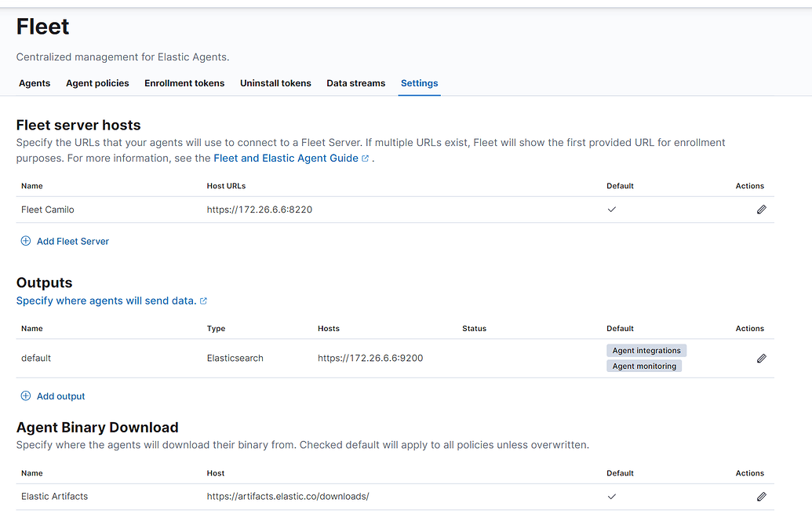The image size is (812, 514).
Task: Edit the Fleet Camilo server host entry
Action: pyautogui.click(x=760, y=210)
